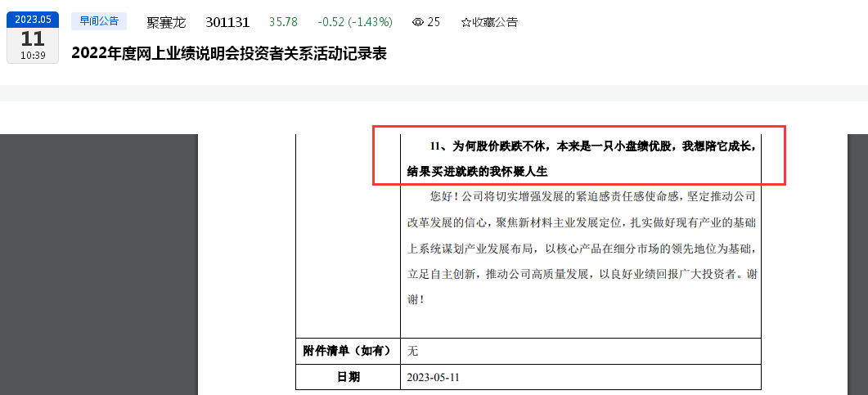Click stock code 301131
This screenshot has height=395, width=868.
coord(227,22)
